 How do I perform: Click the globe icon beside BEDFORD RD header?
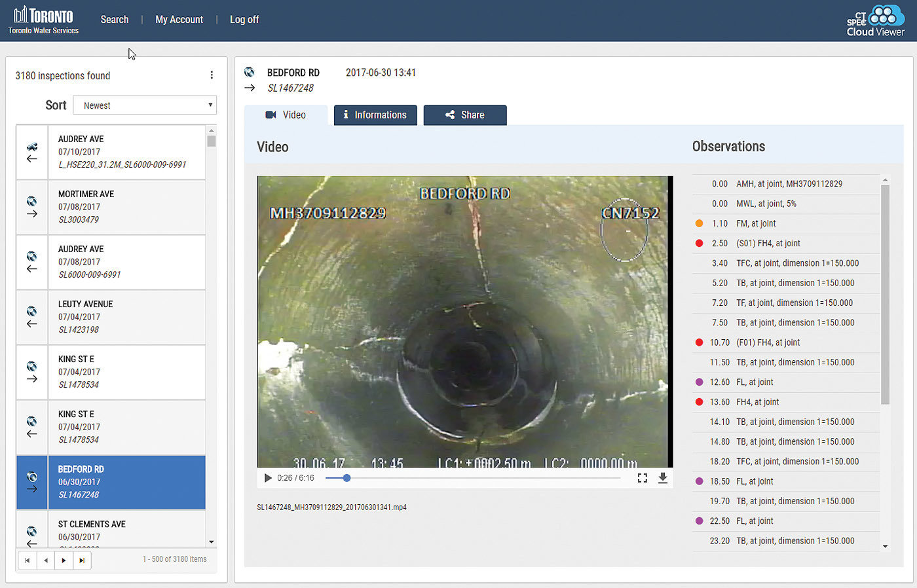pyautogui.click(x=250, y=73)
